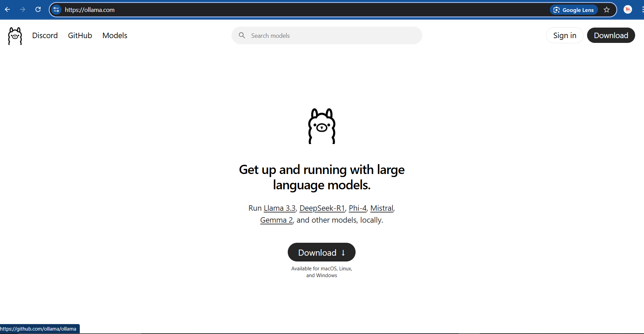Open the Gemma 2 model link

(276, 220)
